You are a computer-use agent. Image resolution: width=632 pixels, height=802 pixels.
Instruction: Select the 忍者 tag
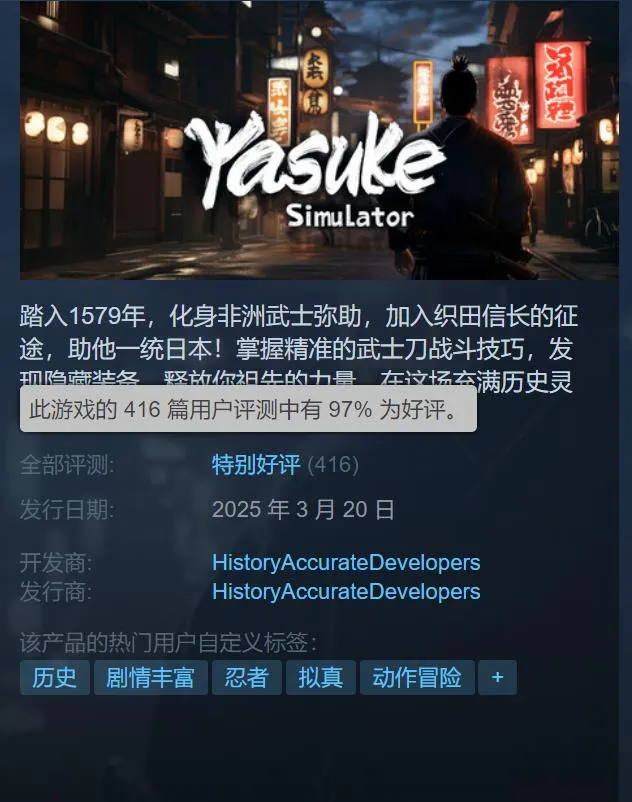point(247,677)
